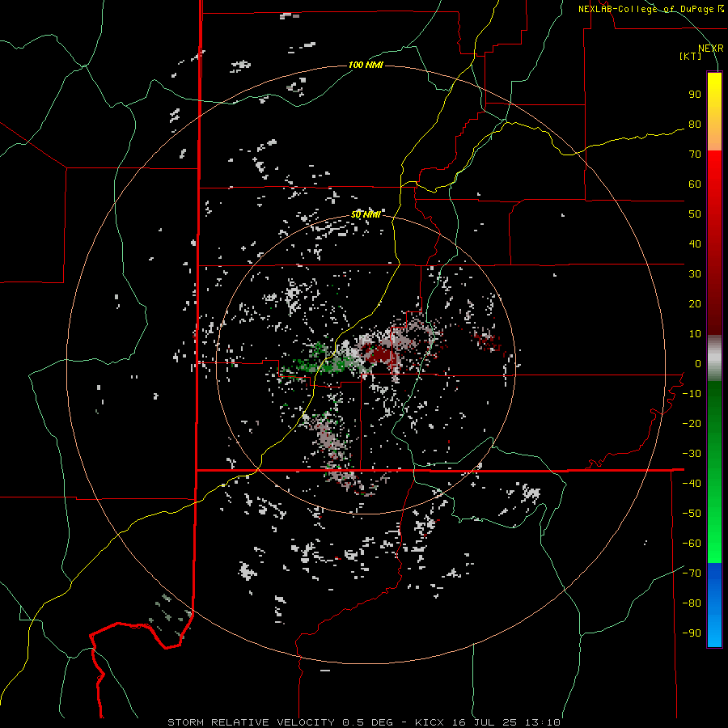
Task: Click the 100 NMI range ring label
Action: 366,65
